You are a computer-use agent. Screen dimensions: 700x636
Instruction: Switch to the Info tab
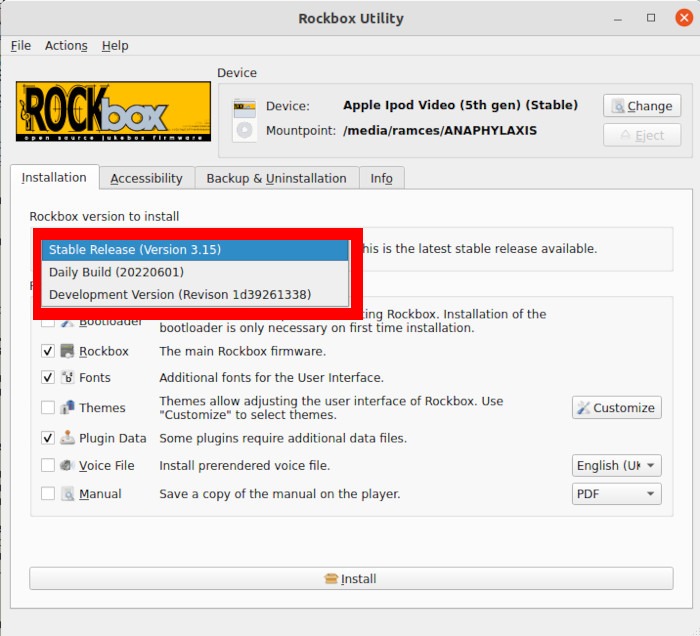381,179
